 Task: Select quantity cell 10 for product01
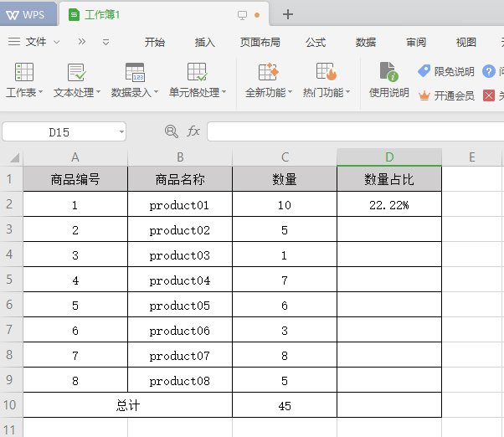pyautogui.click(x=285, y=204)
